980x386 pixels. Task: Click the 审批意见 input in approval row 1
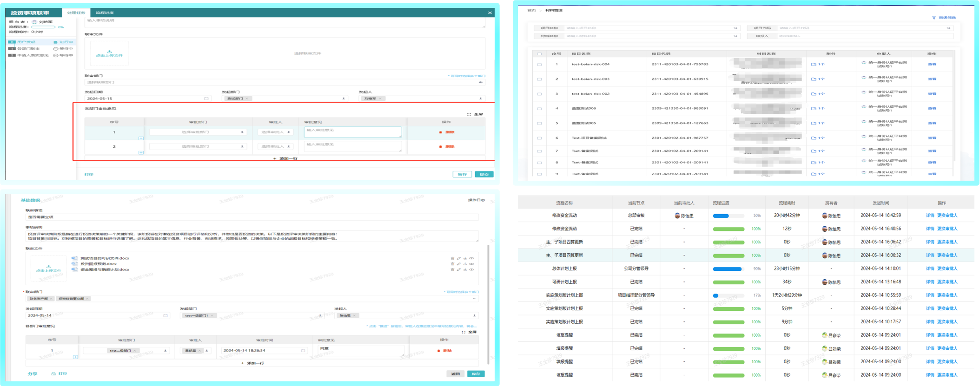tap(353, 132)
